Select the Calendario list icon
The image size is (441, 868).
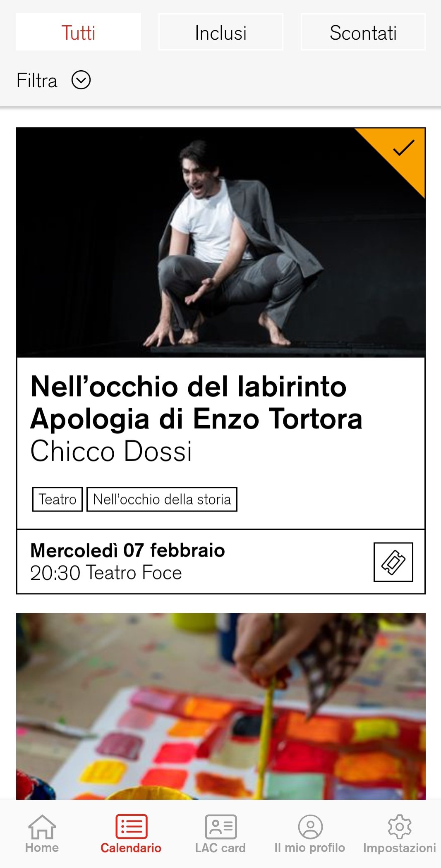(131, 827)
